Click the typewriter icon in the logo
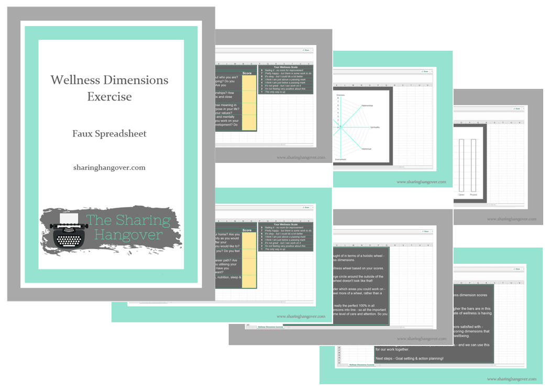 tap(69, 230)
